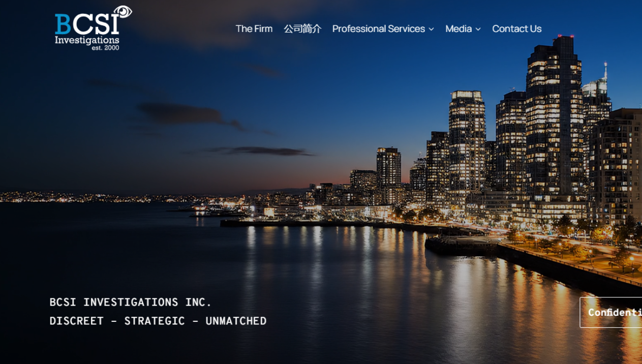Expand the chevron next to Media
Screen dimensions: 642x364
478,29
